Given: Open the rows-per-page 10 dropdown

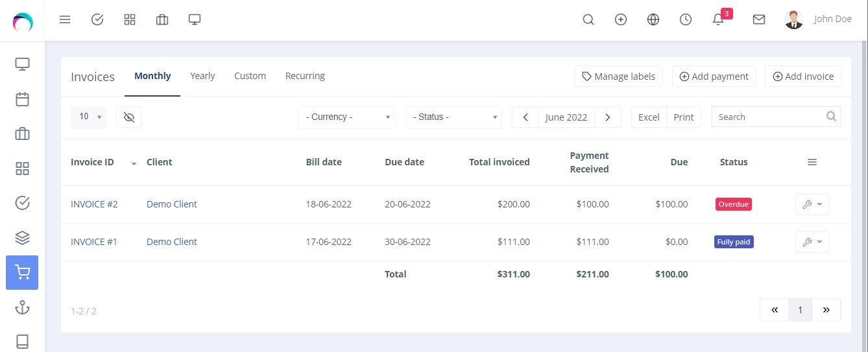Looking at the screenshot, I should (x=88, y=117).
